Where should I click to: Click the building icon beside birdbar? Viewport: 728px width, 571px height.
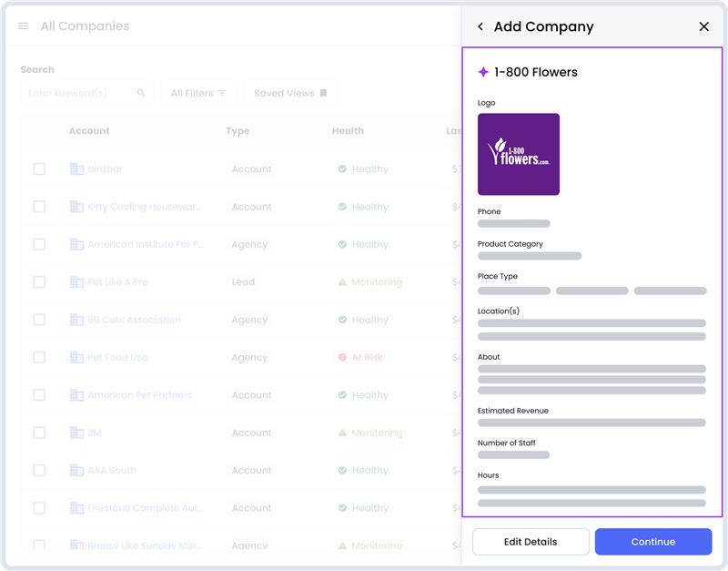[76, 168]
